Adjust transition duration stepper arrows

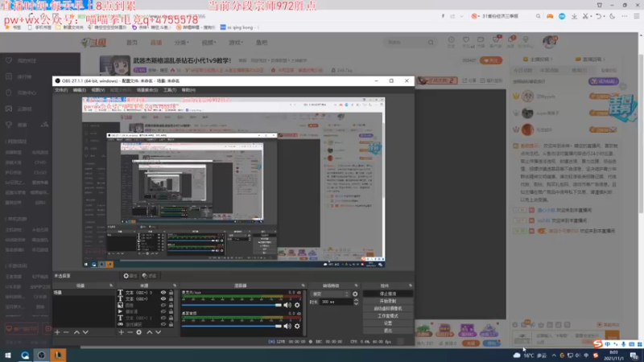tap(356, 302)
